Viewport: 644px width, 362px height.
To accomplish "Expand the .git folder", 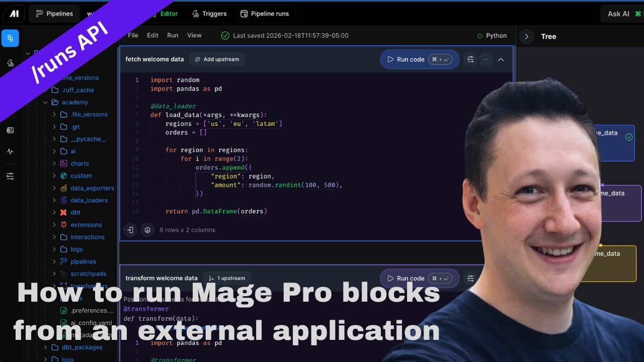I will click(54, 127).
